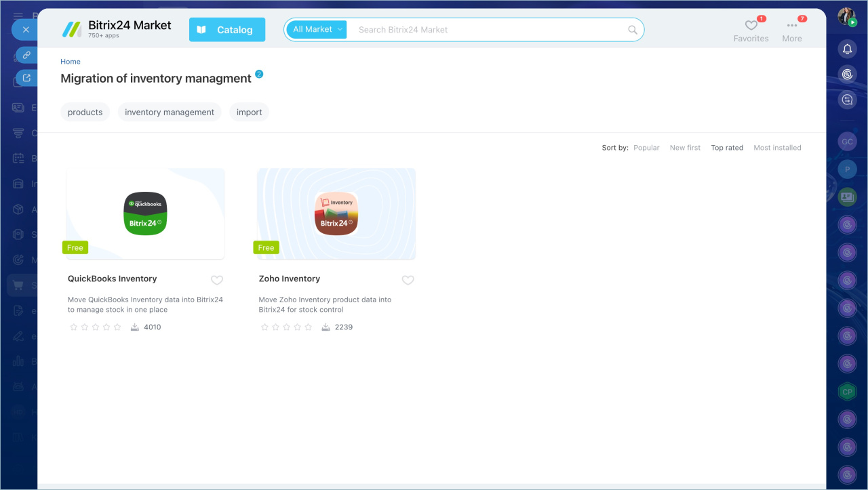The image size is (868, 490).
Task: Close the Market panel with the X button
Action: pyautogui.click(x=25, y=30)
